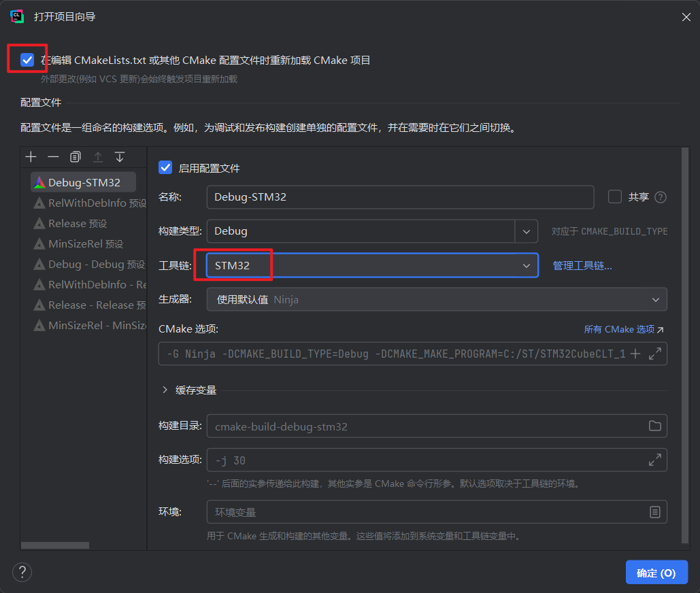This screenshot has width=700, height=593.
Task: Move profile up with the up arrow
Action: point(98,157)
